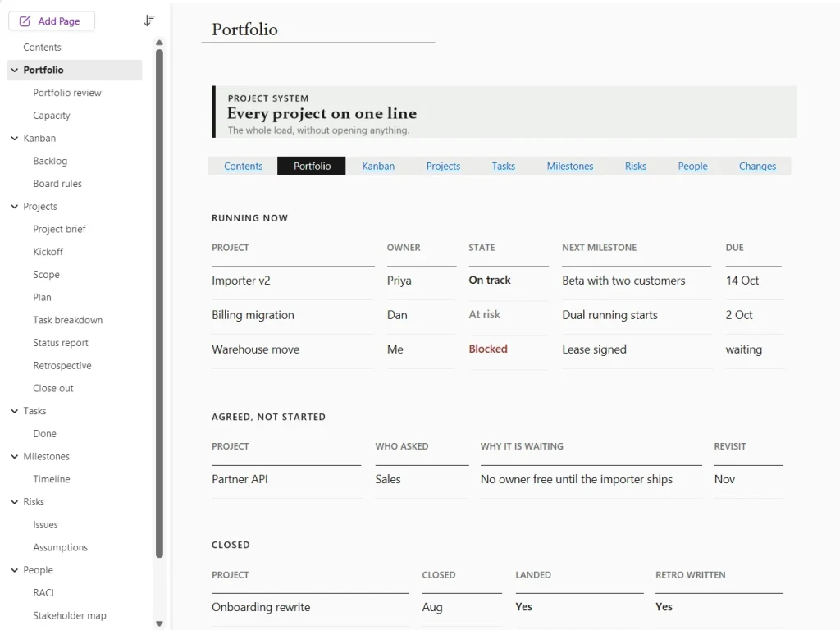Click the Portfolio page title field

(318, 29)
